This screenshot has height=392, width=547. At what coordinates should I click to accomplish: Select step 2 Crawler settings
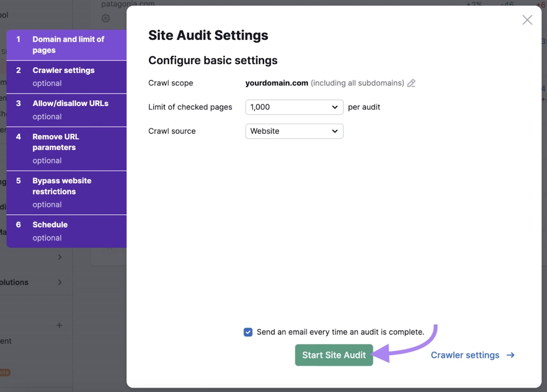pos(67,77)
